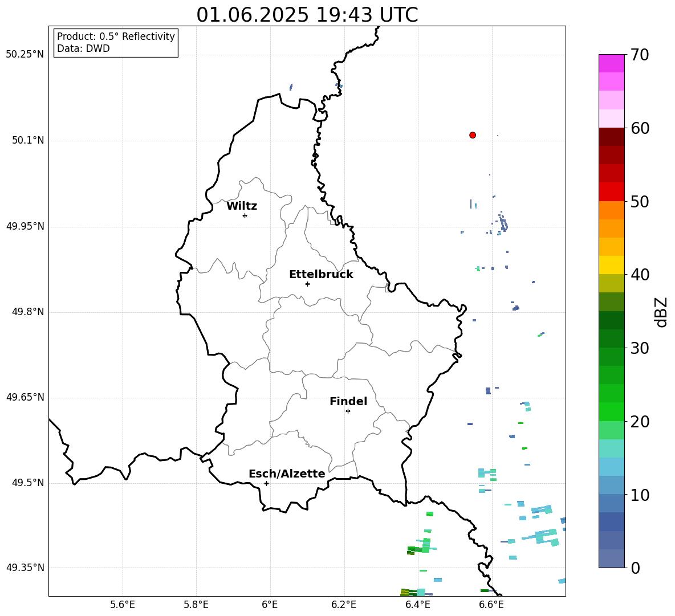Image resolution: width=675 pixels, height=616 pixels.
Task: Click the colorbar value 30
Action: click(x=640, y=348)
